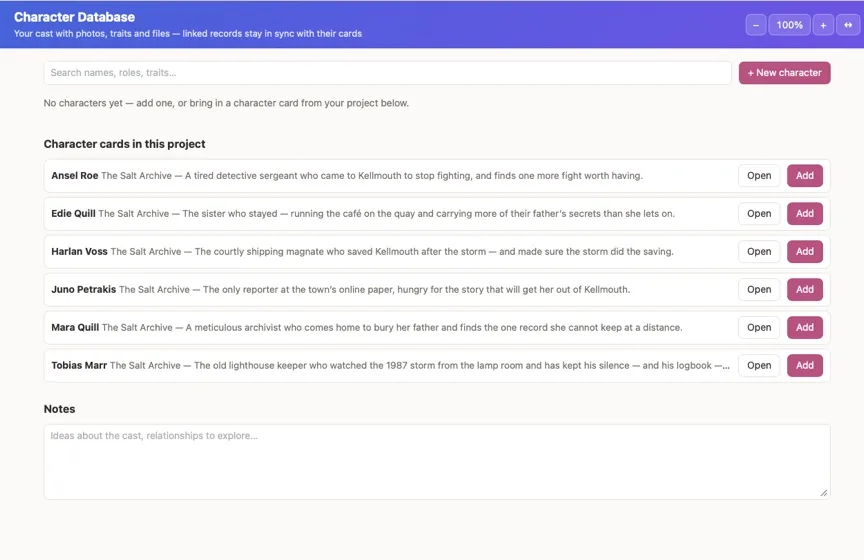864x560 pixels.
Task: Select the Harlan Voss name text
Action: click(79, 252)
